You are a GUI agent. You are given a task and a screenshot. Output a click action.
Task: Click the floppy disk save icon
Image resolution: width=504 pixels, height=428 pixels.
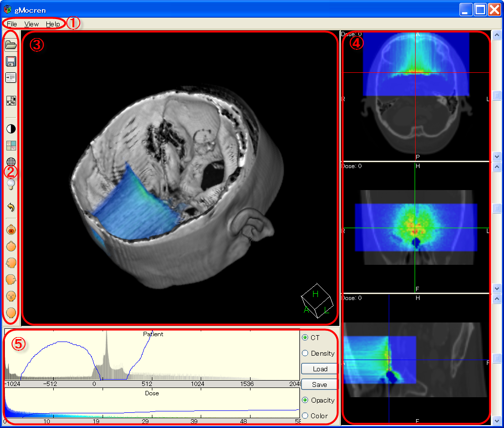point(11,61)
